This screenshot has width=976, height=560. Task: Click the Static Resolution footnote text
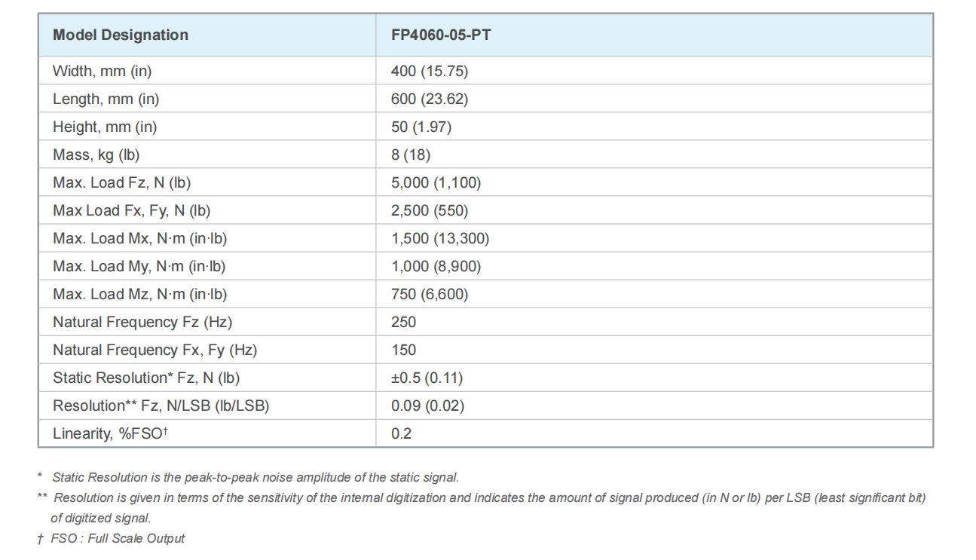[255, 477]
